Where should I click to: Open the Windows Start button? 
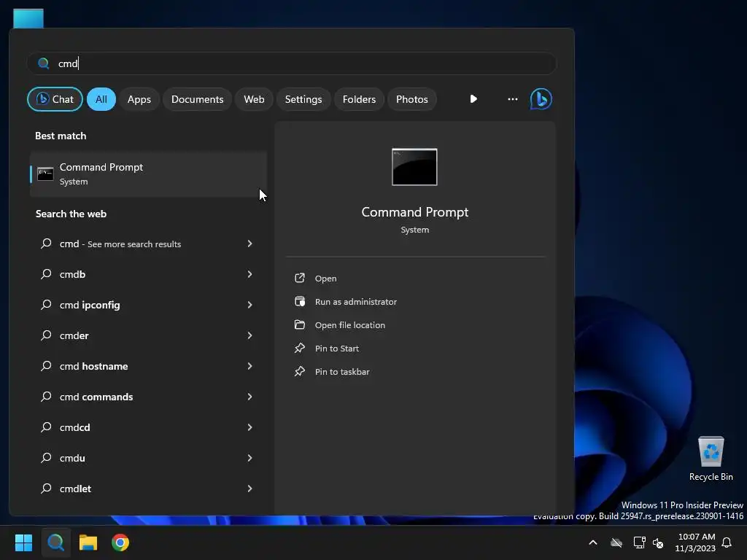[x=23, y=542]
